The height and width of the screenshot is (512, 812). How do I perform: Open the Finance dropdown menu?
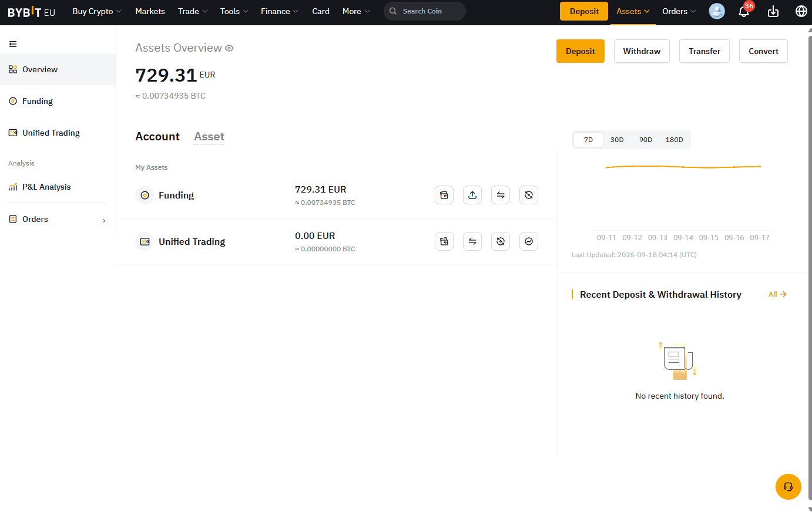(280, 11)
